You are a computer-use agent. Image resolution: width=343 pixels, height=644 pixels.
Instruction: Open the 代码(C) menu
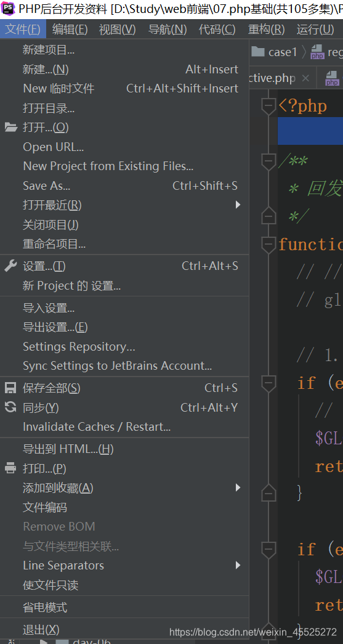[x=217, y=29]
